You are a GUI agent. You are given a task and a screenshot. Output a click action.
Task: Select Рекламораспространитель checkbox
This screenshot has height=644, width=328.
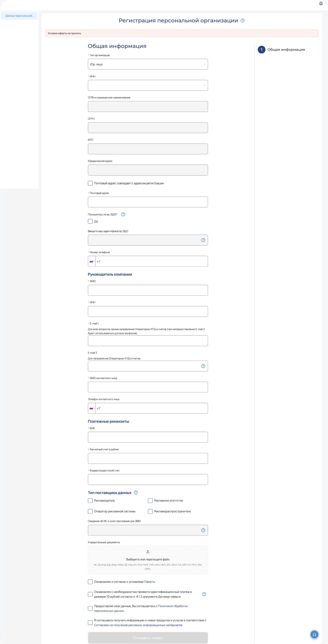click(x=150, y=511)
